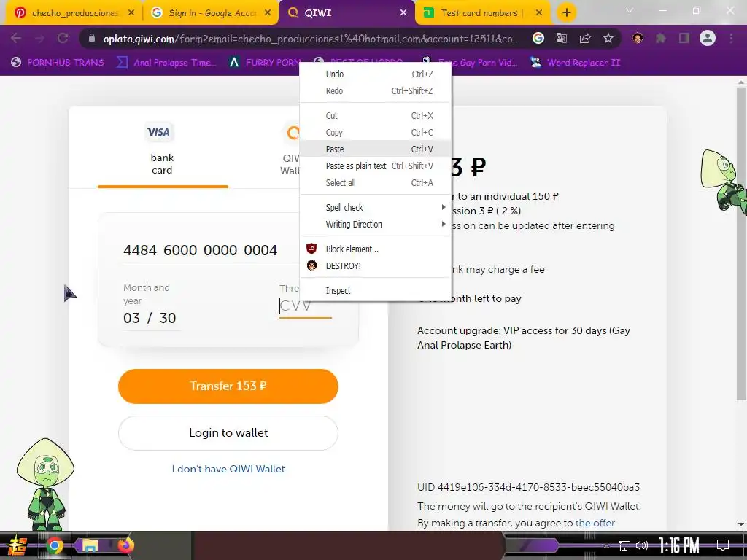Viewport: 747px width, 560px height.
Task: Click the avatar extension icon in toolbar
Action: click(x=638, y=38)
